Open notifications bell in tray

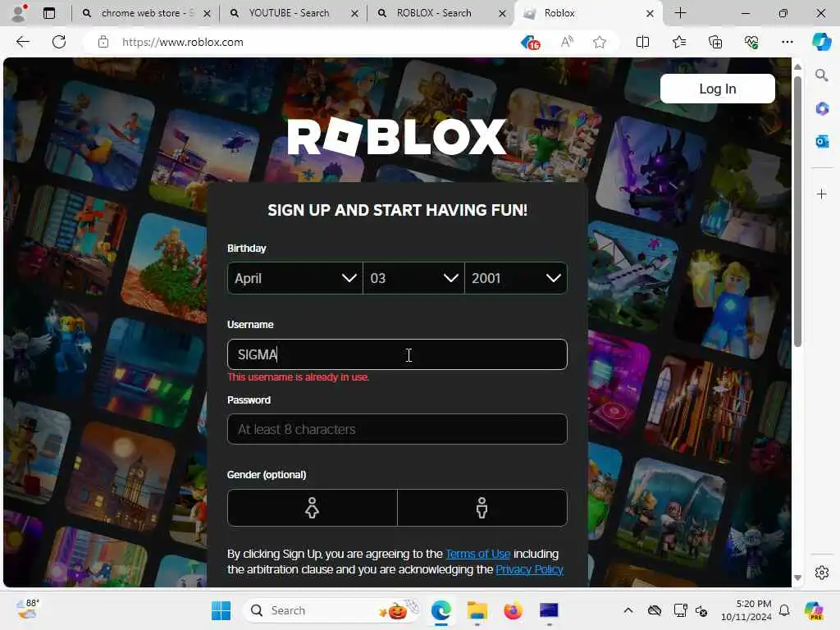[784, 610]
